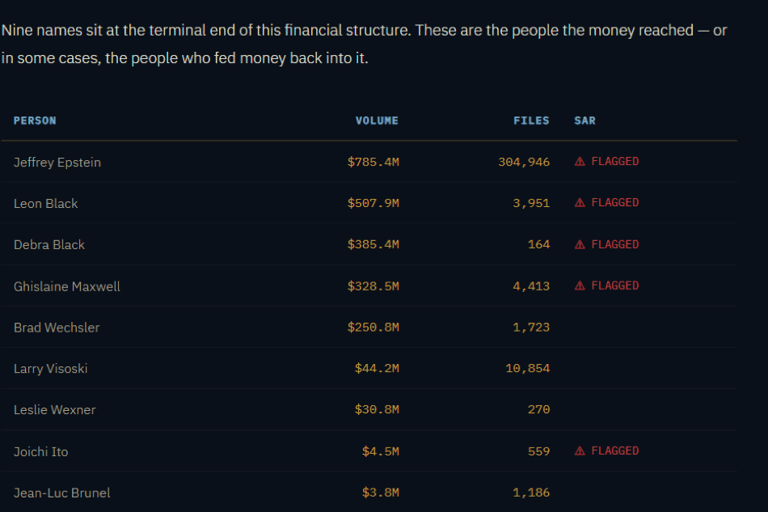Click the SAR column header
This screenshot has height=512, width=768.
[585, 121]
